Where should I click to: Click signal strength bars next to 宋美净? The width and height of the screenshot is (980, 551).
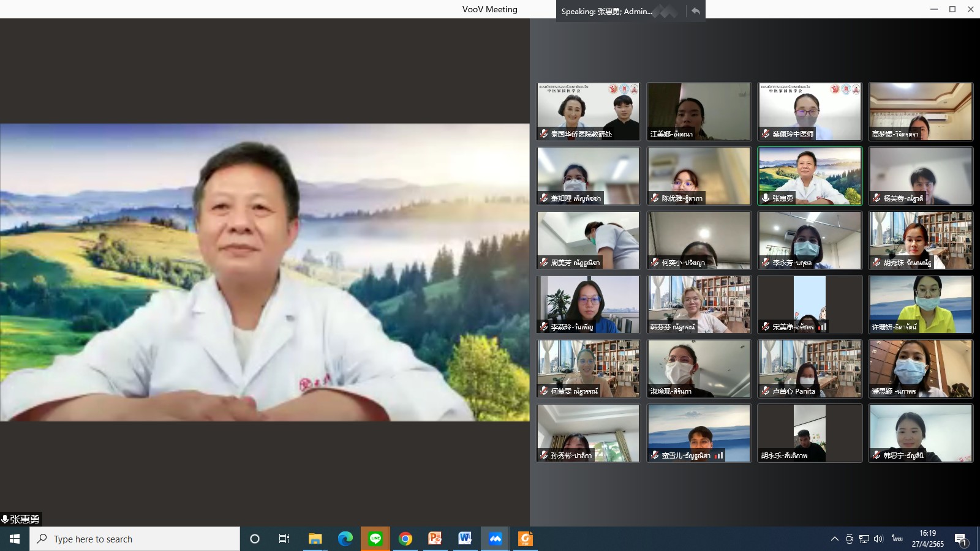coord(823,327)
